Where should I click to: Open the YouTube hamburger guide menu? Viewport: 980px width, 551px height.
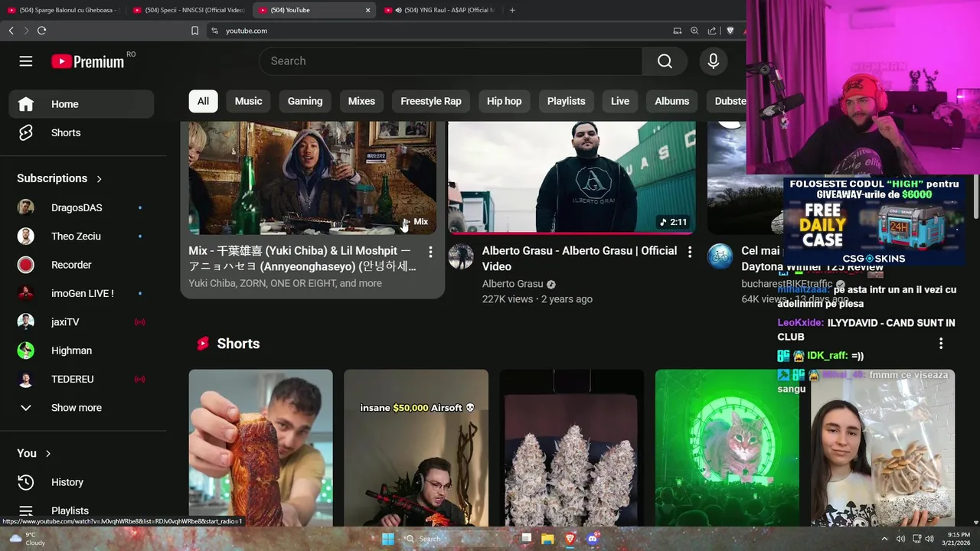tap(26, 61)
